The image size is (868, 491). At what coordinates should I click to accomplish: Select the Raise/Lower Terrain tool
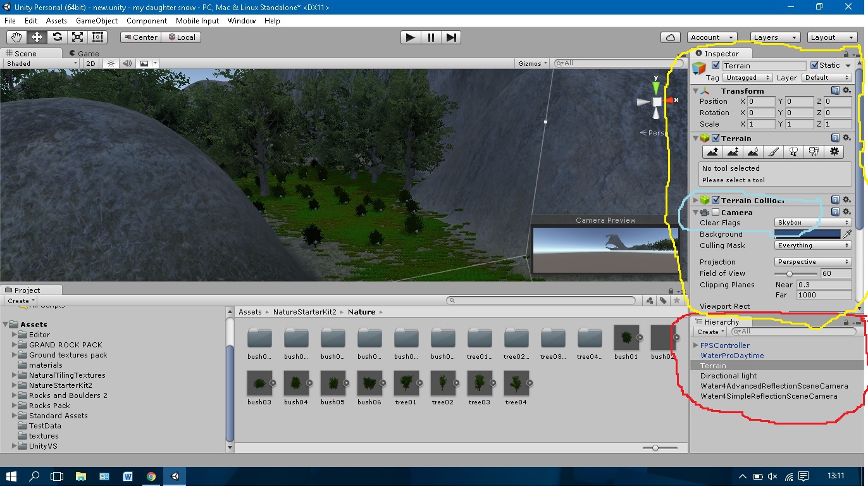point(712,152)
